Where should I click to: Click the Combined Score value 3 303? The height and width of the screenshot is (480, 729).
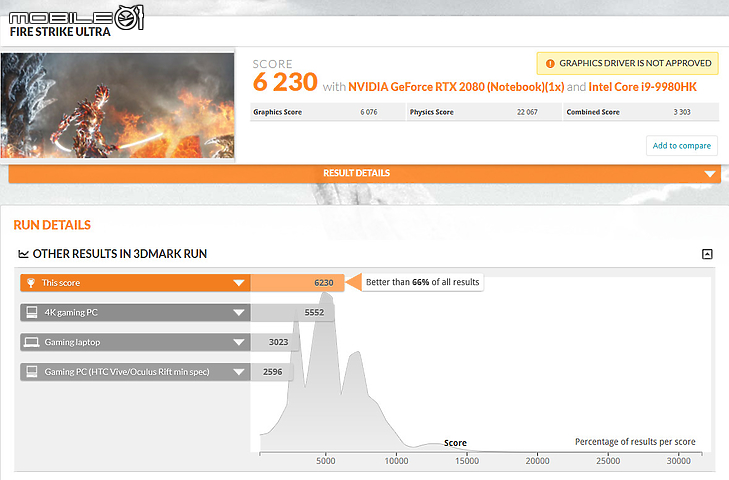pos(682,112)
